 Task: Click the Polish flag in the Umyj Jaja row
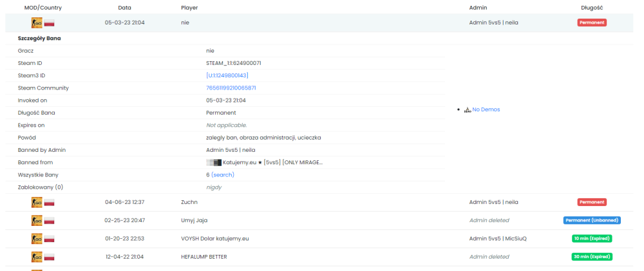click(50, 221)
